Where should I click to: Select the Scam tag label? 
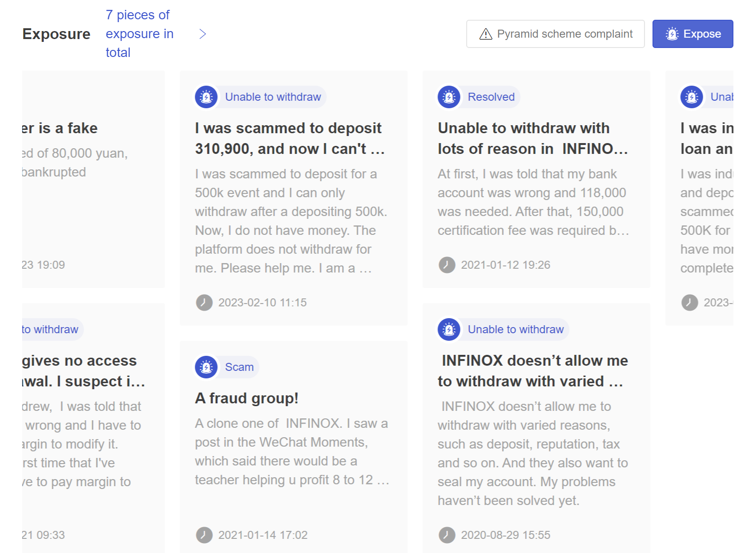[239, 367]
